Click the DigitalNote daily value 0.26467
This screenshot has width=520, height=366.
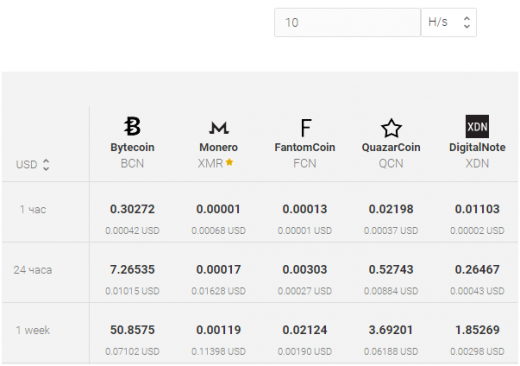pos(477,269)
